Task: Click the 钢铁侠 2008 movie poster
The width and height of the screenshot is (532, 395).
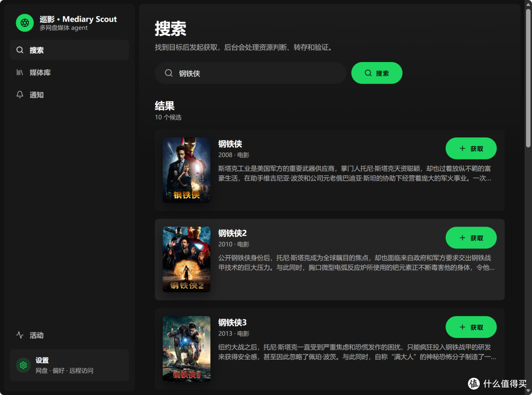Action: [x=186, y=170]
